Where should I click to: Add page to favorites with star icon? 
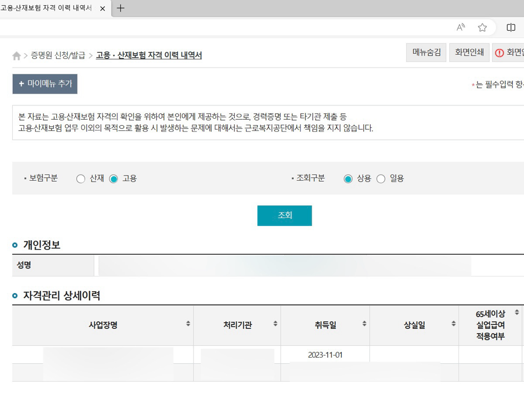[x=482, y=27]
